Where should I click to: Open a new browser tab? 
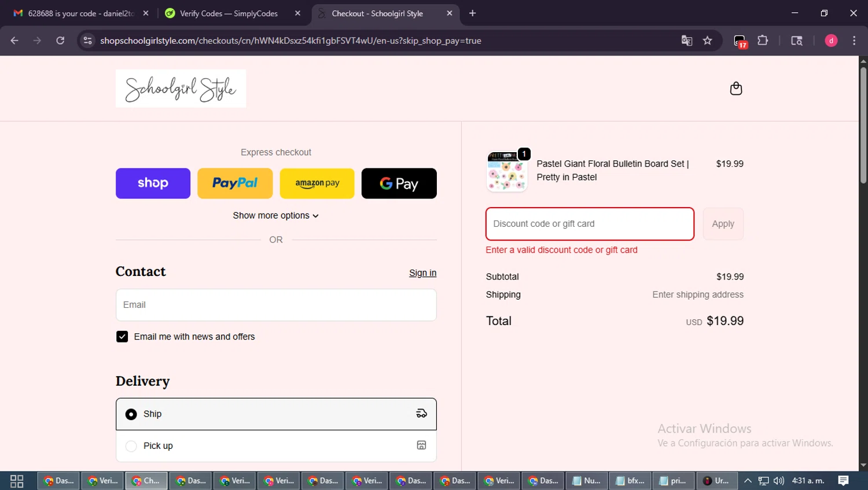[x=473, y=13]
